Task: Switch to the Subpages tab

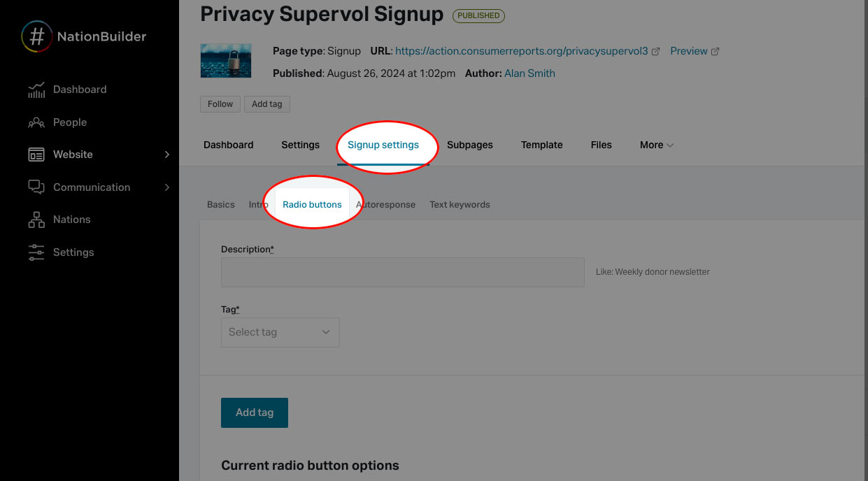Action: 469,145
